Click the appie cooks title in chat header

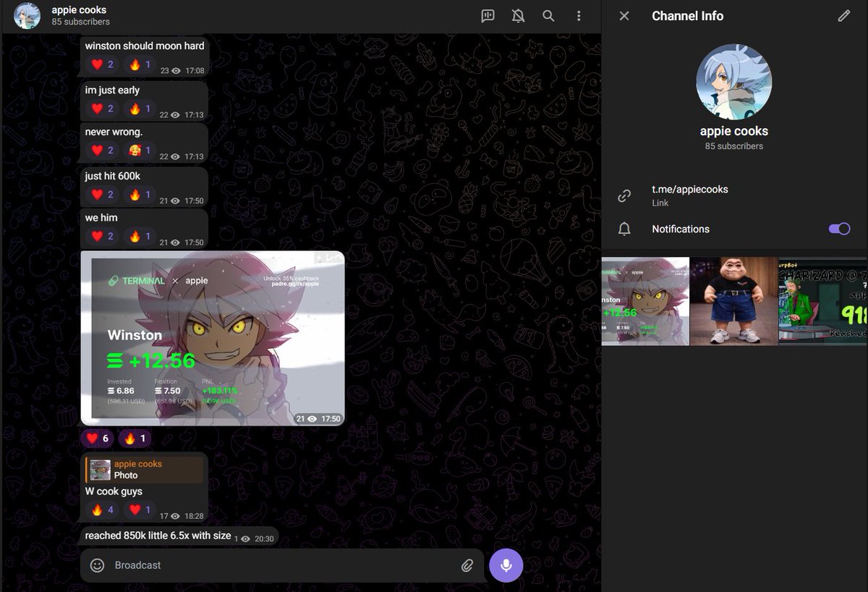pyautogui.click(x=79, y=10)
